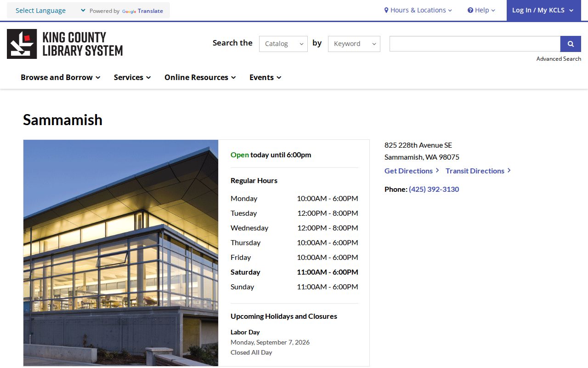This screenshot has width=588, height=368.
Task: Call the library phone number (425) 392-3130
Action: pyautogui.click(x=434, y=189)
